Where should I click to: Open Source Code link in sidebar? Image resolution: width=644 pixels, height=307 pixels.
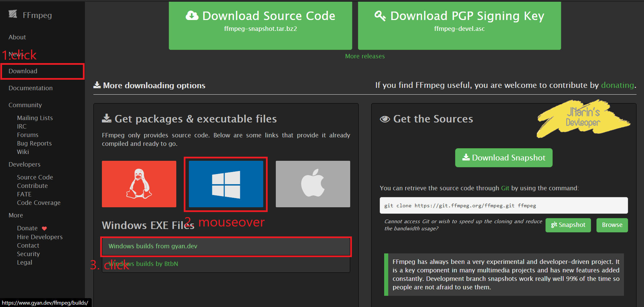point(35,177)
